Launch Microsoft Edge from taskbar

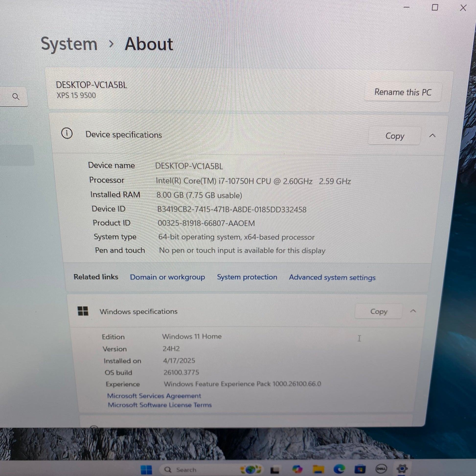click(x=339, y=469)
